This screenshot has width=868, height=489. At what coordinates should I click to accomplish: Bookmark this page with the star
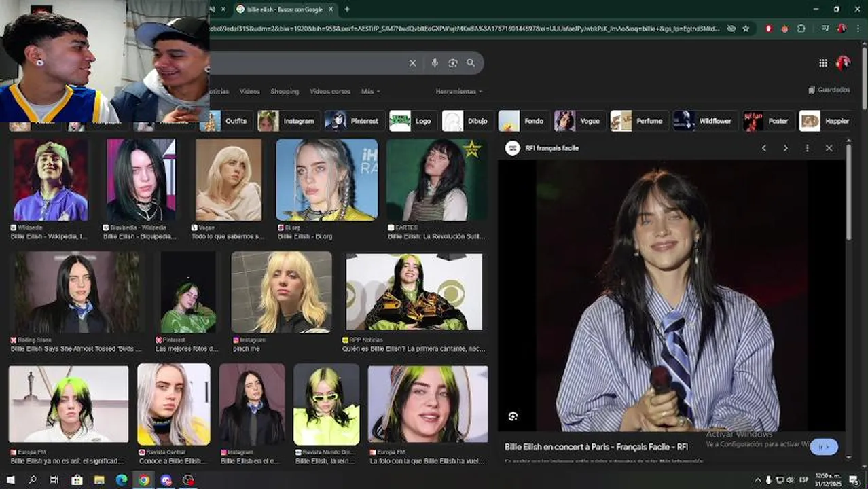coord(746,29)
